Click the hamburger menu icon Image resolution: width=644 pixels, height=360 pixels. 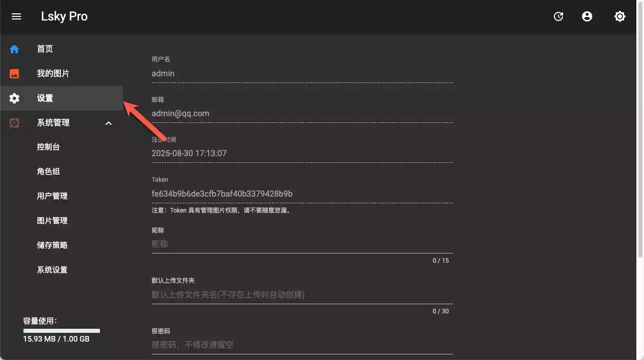coord(16,16)
